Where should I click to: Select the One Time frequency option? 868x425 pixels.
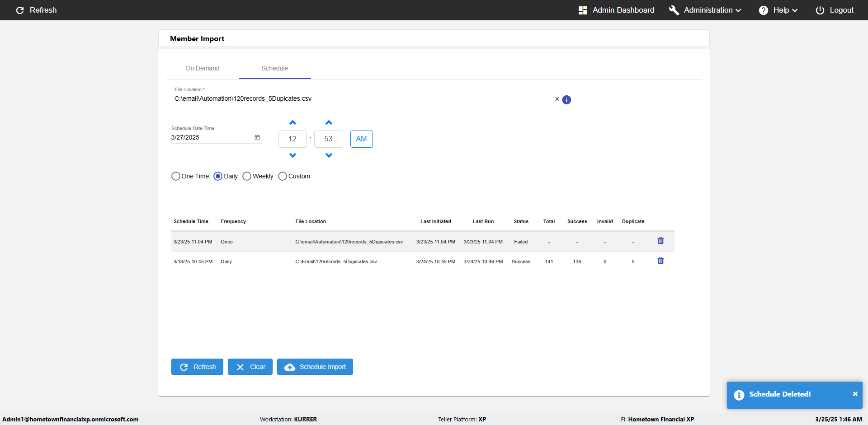(176, 176)
